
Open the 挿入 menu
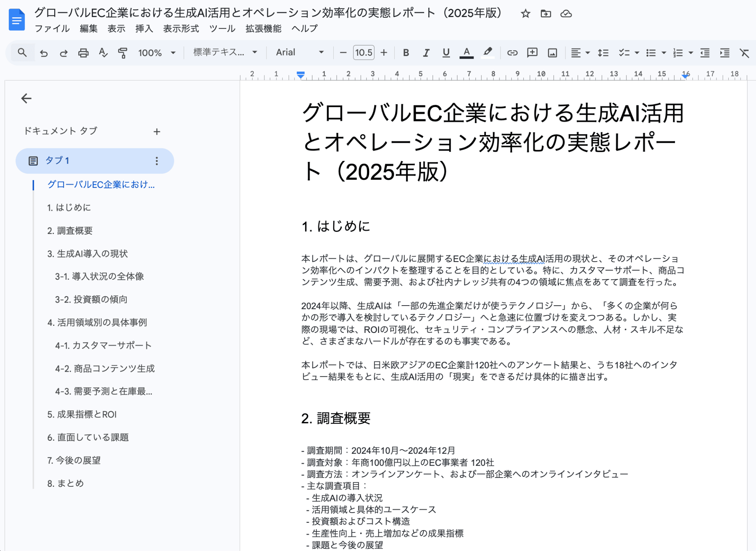pyautogui.click(x=144, y=29)
